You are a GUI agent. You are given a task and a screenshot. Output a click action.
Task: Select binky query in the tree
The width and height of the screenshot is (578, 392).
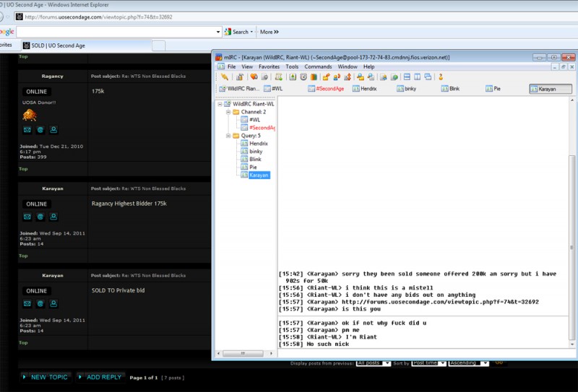click(x=254, y=152)
